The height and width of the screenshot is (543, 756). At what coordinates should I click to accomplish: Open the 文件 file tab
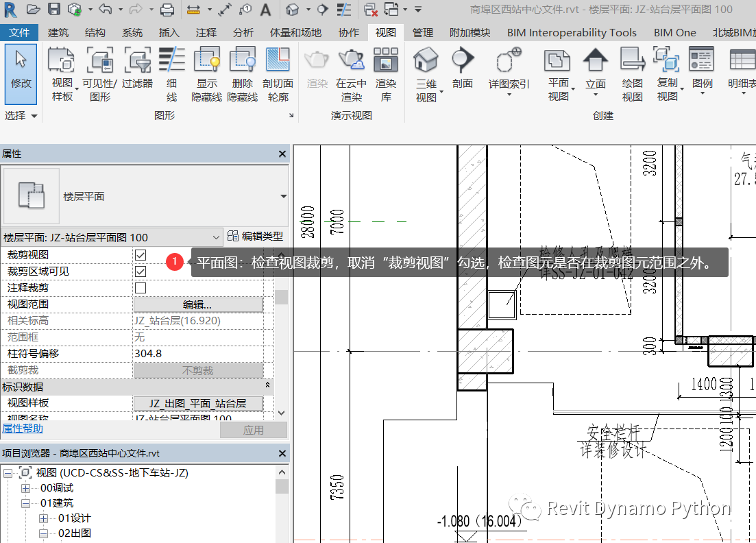tap(19, 32)
